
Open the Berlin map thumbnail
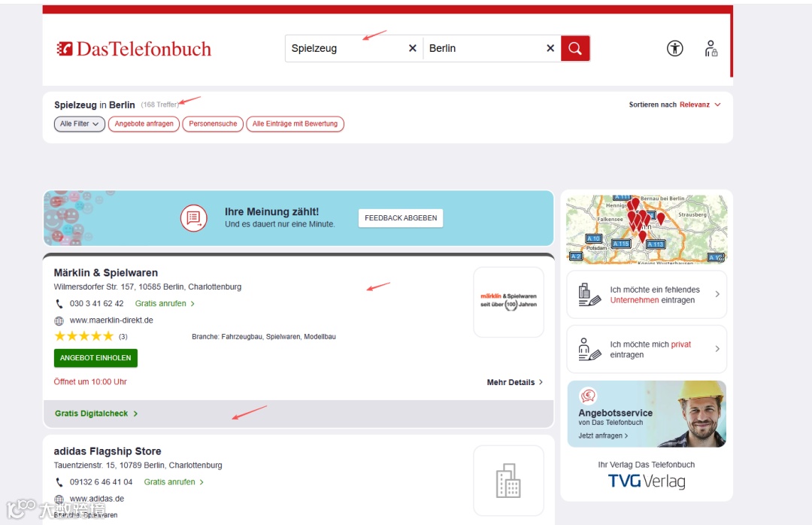tap(647, 229)
